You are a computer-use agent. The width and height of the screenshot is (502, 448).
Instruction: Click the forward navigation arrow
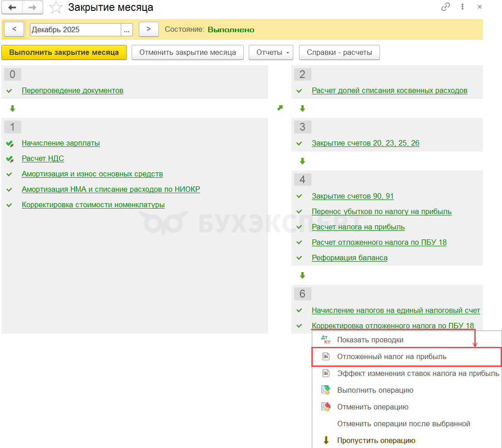click(32, 7)
